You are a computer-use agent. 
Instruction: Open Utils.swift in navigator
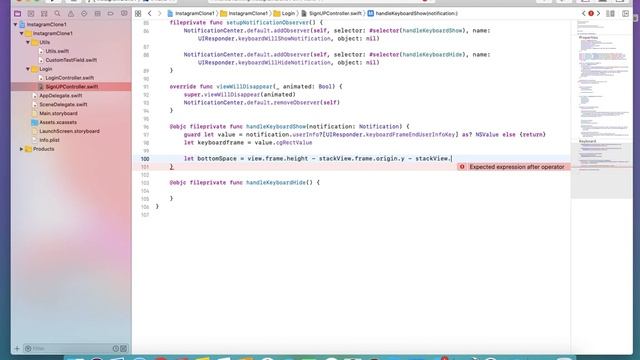[57, 51]
